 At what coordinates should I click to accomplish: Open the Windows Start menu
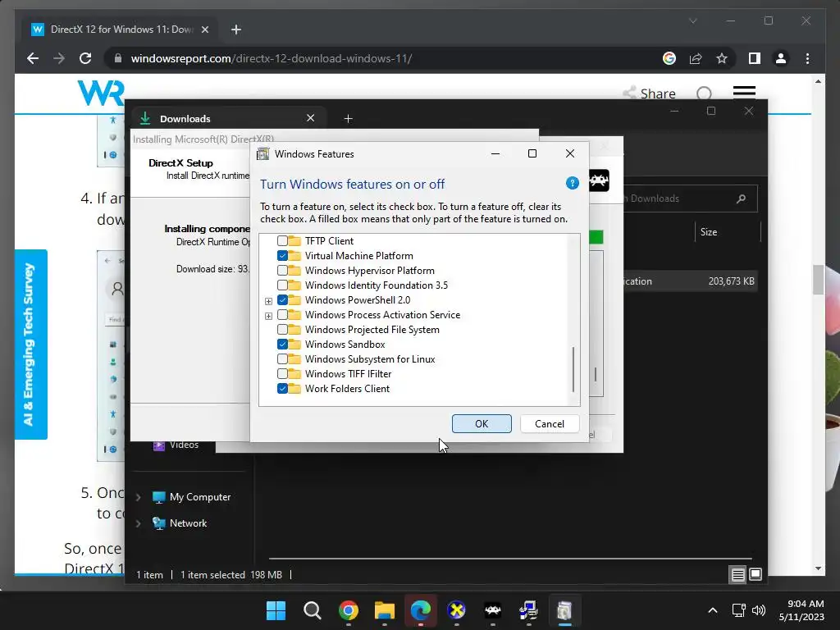click(276, 610)
